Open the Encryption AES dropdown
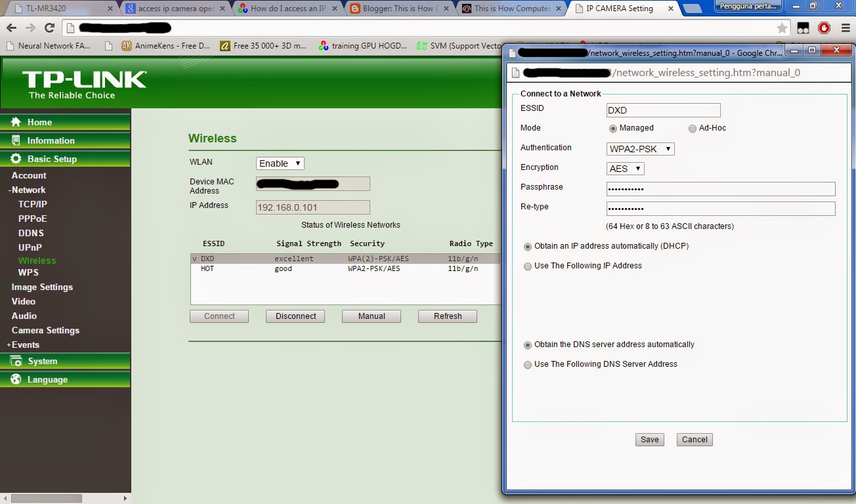 click(x=626, y=169)
